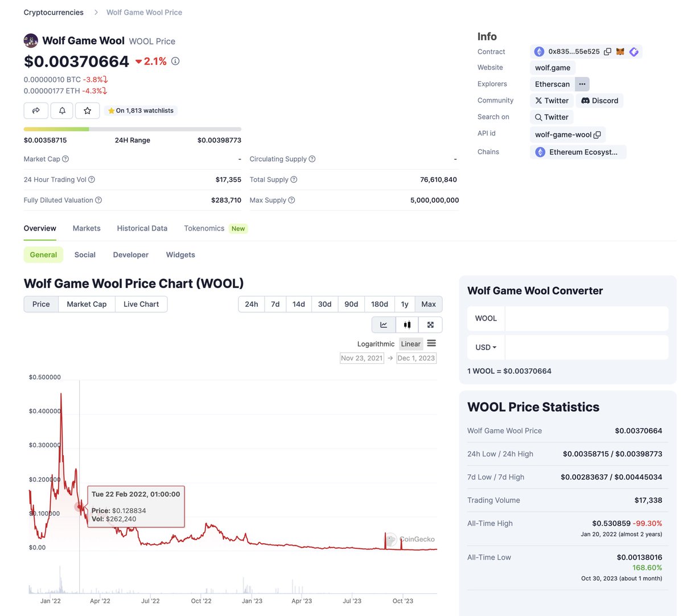Show the Market Cap chart
The height and width of the screenshot is (616, 683).
pos(87,304)
